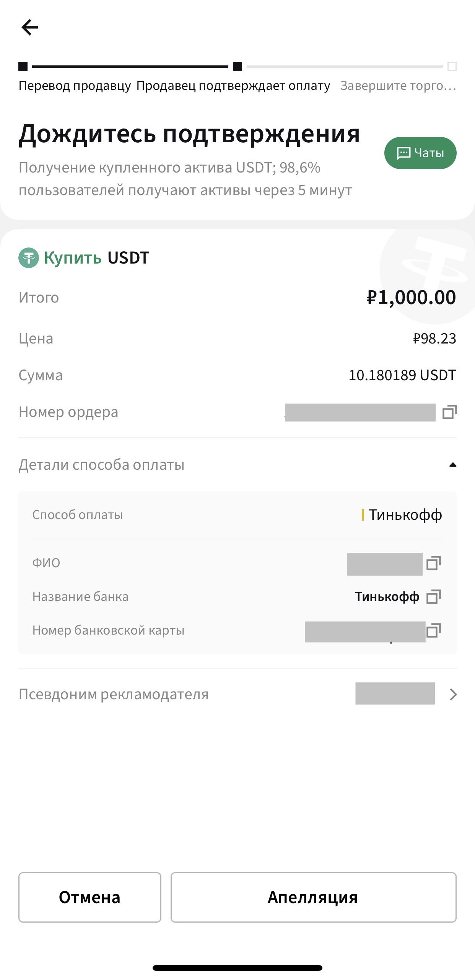Open advertiser profile chevron
Image resolution: width=475 pixels, height=980 pixels.
(453, 694)
